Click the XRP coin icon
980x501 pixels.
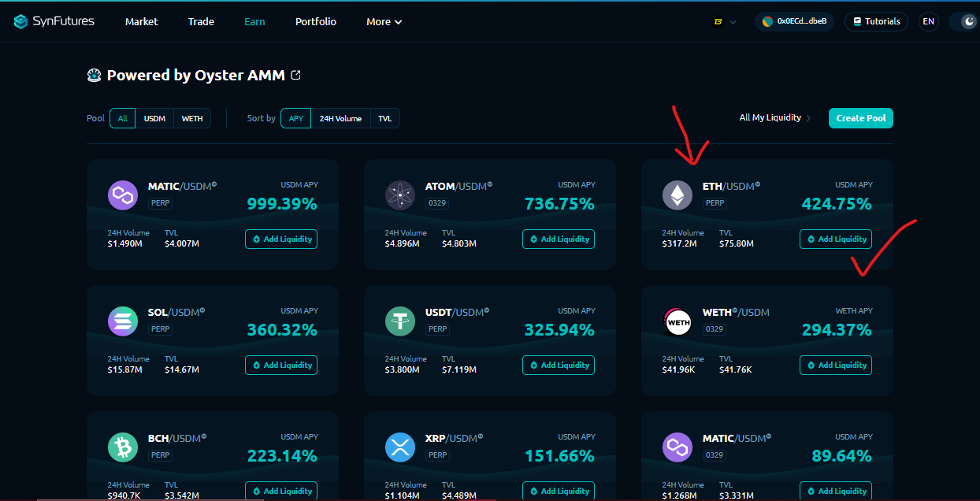pyautogui.click(x=400, y=447)
